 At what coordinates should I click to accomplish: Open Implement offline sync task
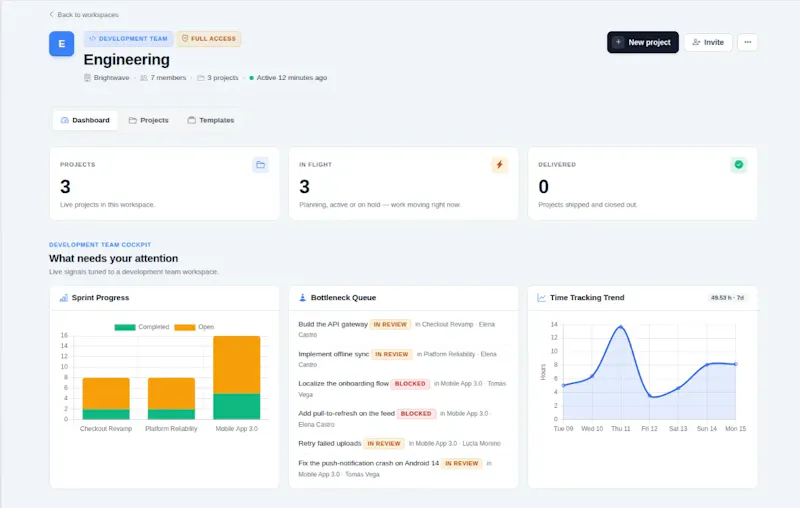point(334,354)
